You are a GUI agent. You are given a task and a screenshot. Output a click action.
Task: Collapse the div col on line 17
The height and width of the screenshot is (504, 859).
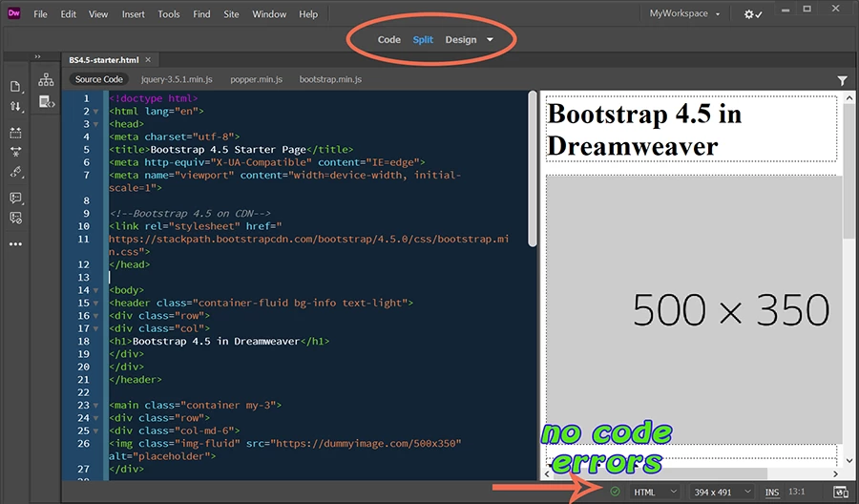point(95,329)
